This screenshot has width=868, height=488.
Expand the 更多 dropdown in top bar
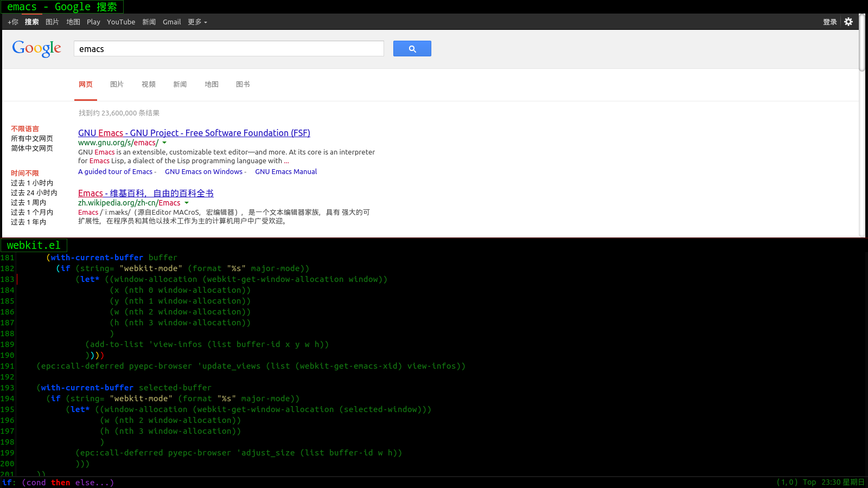click(x=197, y=22)
